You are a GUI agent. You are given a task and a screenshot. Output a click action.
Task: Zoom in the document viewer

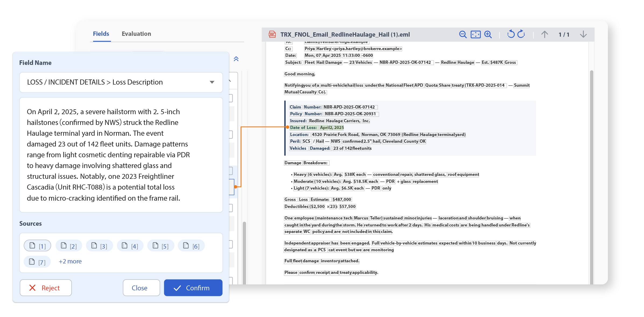(488, 34)
